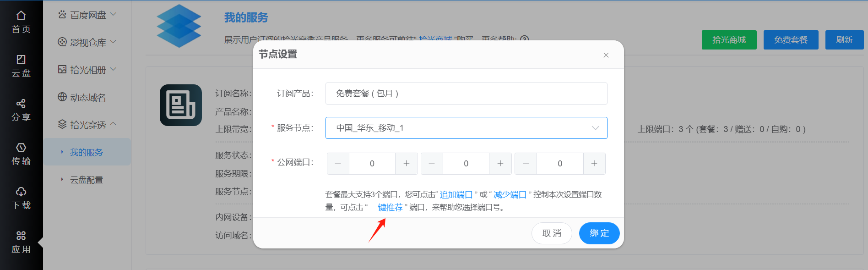Click the 取消 button
Screen dimensions: 868x270
[552, 233]
